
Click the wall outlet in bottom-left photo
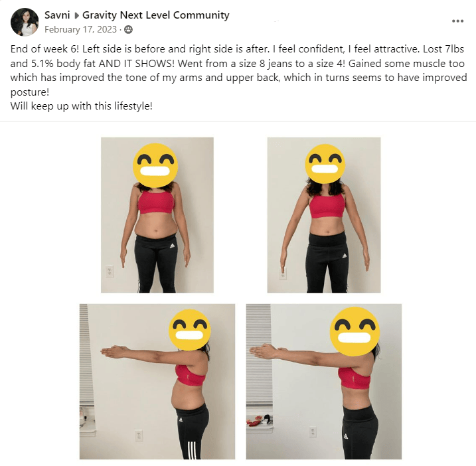click(139, 435)
